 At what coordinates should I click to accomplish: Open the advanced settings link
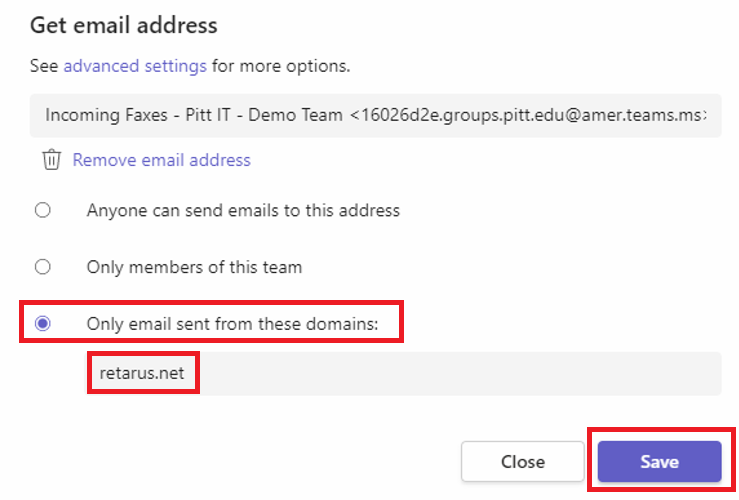pyautogui.click(x=135, y=66)
